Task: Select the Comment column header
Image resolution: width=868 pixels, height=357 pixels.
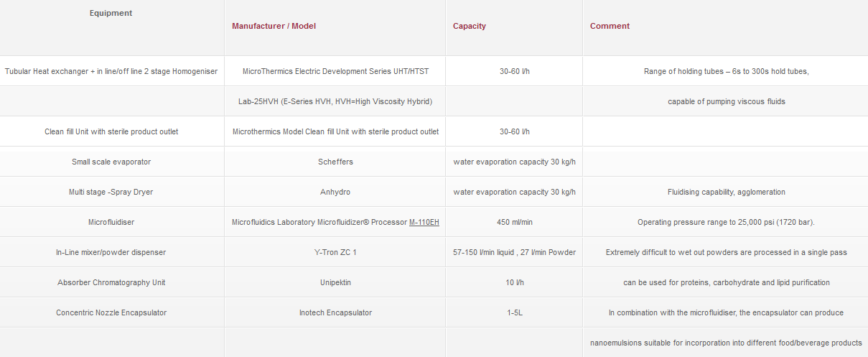Action: point(610,26)
